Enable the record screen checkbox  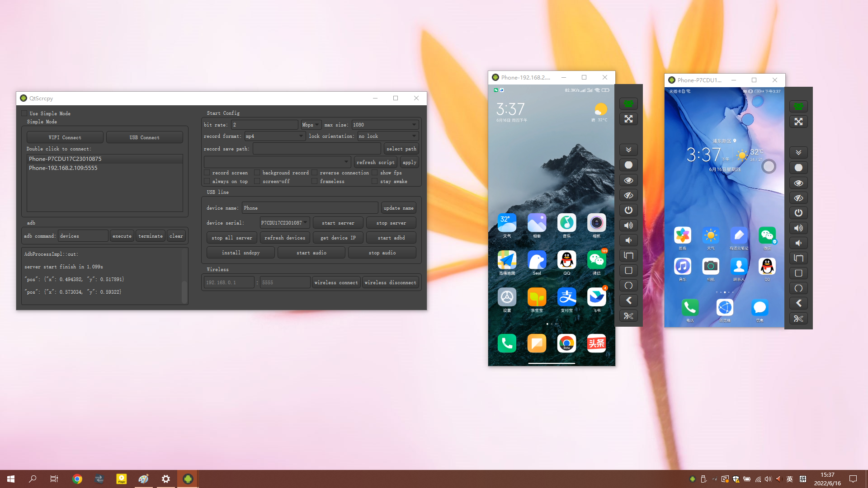207,173
